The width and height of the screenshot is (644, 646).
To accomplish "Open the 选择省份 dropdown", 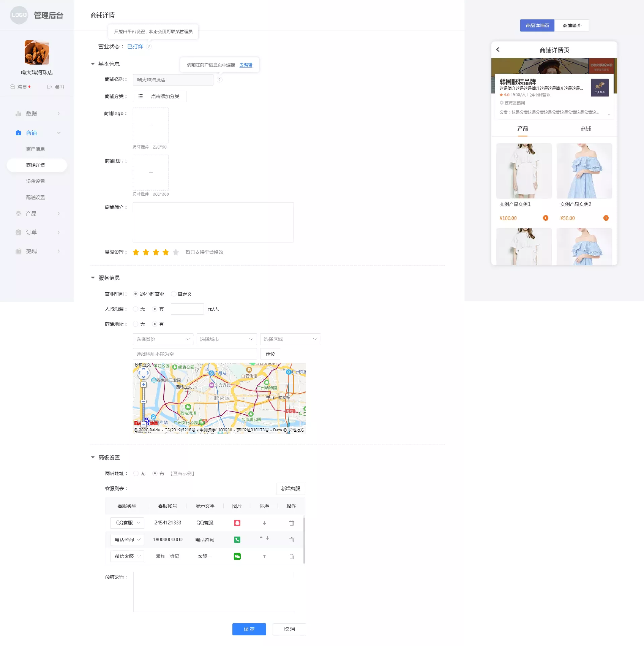I will pyautogui.click(x=163, y=339).
